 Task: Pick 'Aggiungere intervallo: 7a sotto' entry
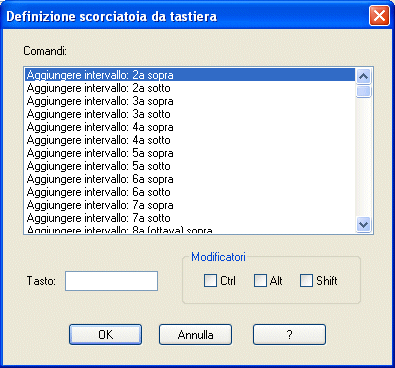(190, 218)
